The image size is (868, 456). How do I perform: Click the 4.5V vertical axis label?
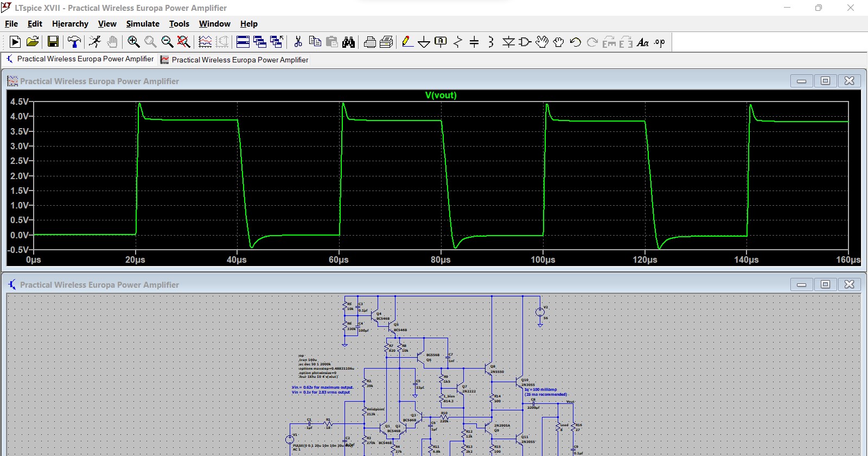(20, 102)
